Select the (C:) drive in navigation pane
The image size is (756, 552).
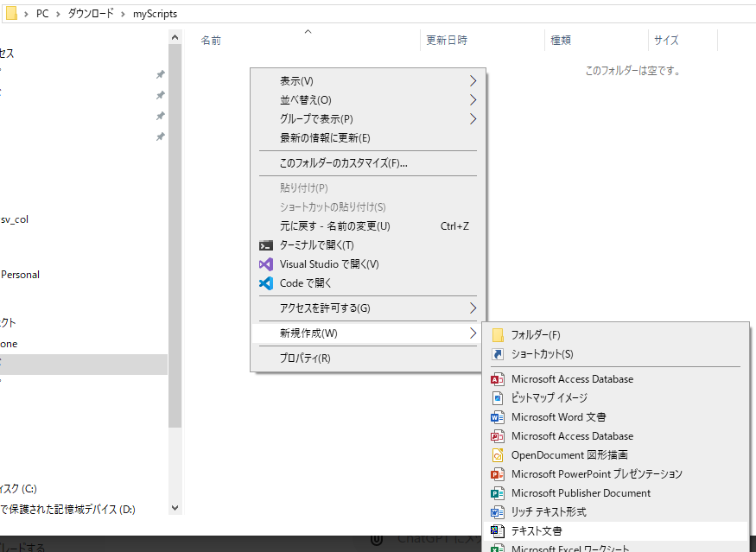pos(18,489)
